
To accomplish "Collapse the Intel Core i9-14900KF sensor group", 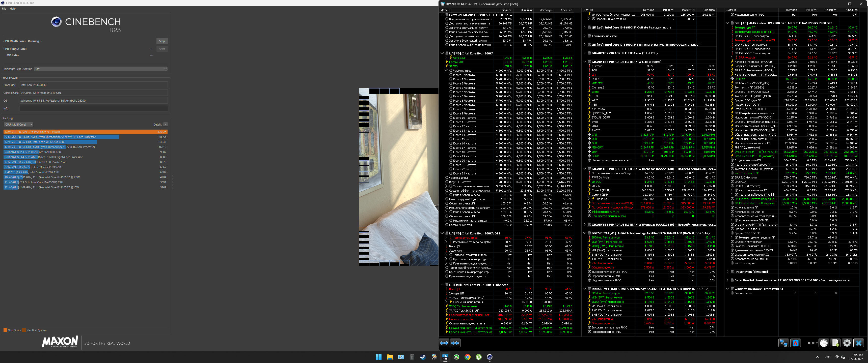I will tap(442, 53).
